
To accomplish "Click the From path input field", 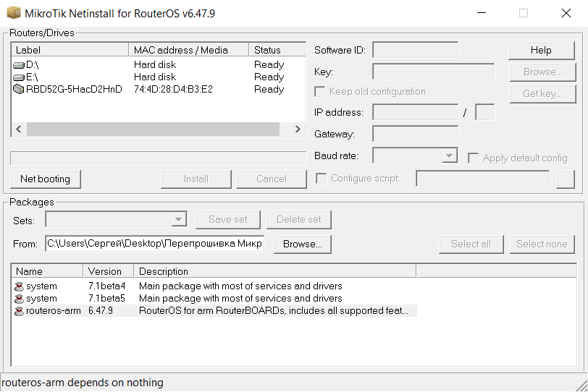I will pyautogui.click(x=154, y=244).
